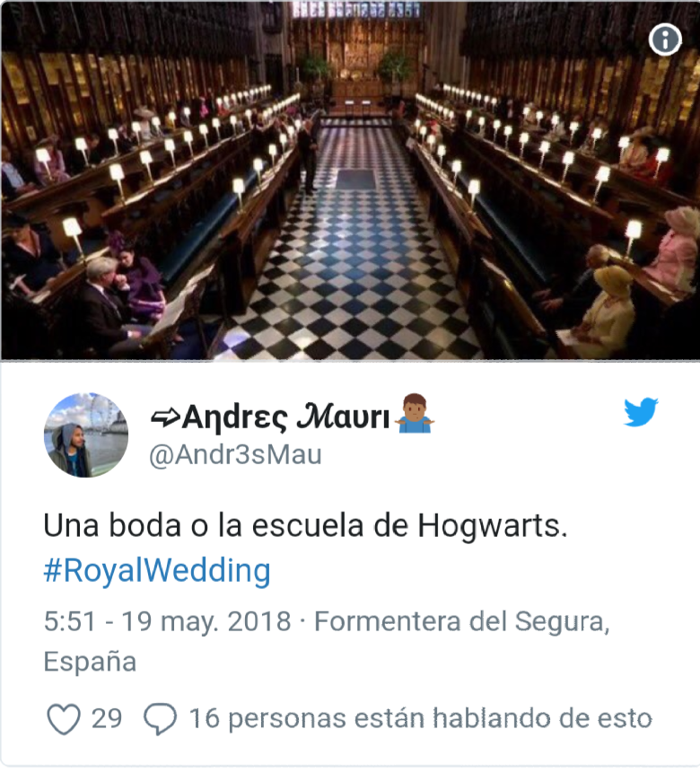Open "16 personas están hablando de esto"
The width and height of the screenshot is (700, 773).
point(421,718)
